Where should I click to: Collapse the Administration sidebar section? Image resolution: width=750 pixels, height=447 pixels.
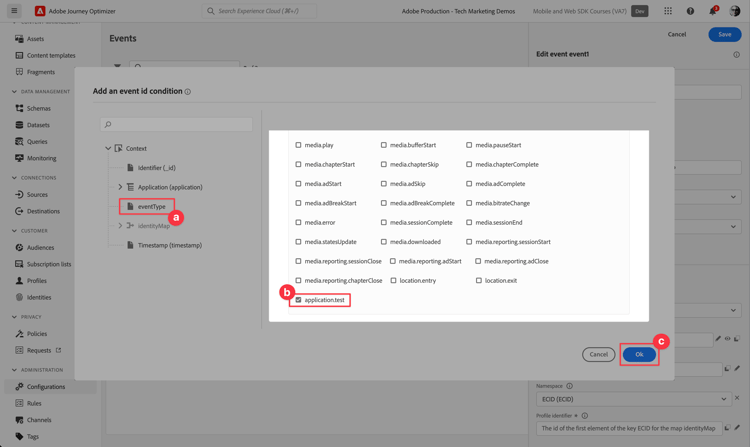pyautogui.click(x=14, y=370)
